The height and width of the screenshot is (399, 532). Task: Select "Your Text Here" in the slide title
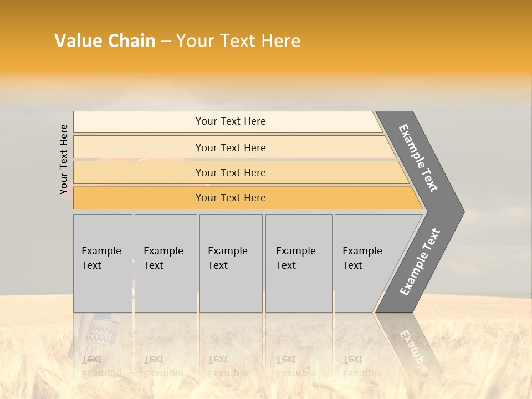click(238, 41)
